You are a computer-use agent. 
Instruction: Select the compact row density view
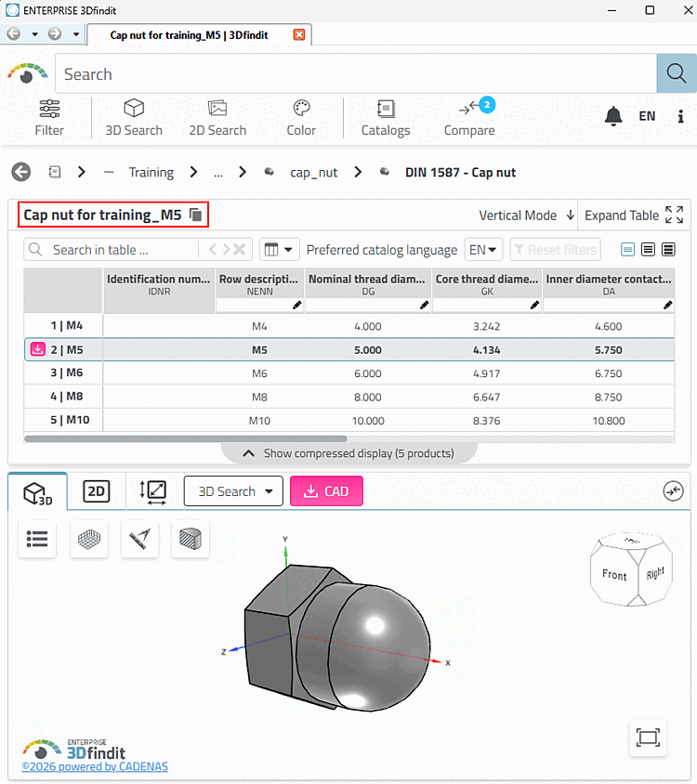click(627, 250)
